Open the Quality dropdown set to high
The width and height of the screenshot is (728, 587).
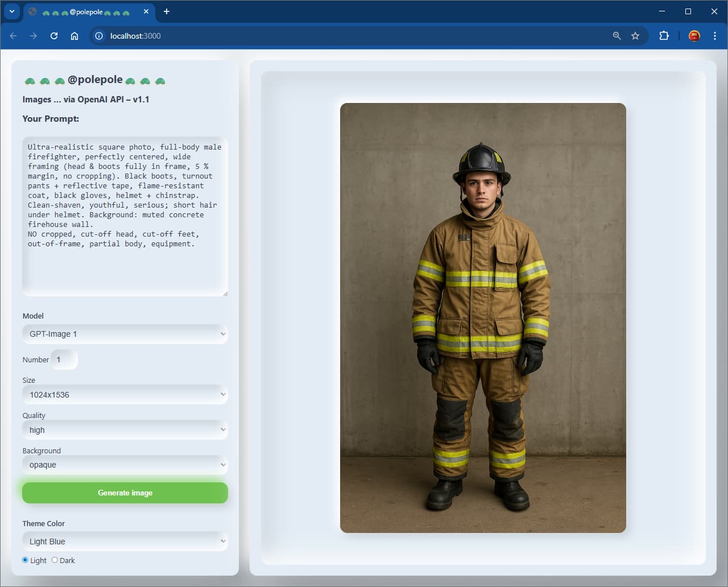125,430
